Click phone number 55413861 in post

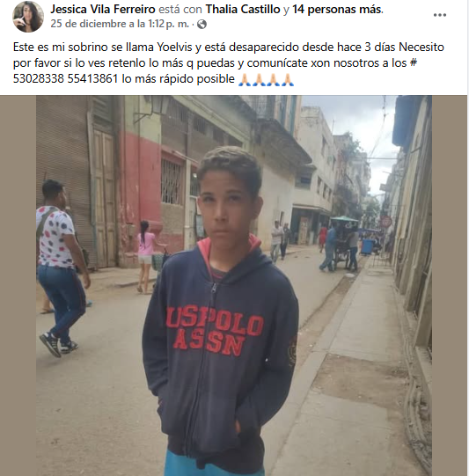coord(92,79)
